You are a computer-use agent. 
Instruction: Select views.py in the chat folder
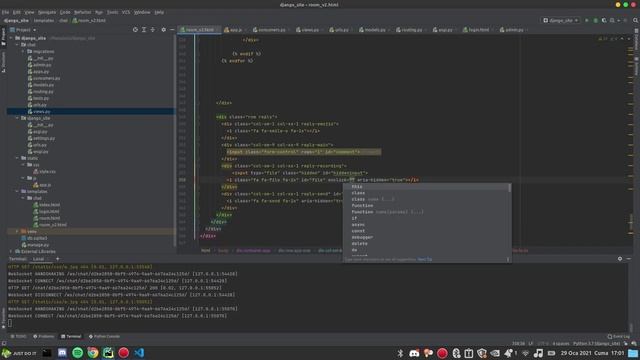41,111
